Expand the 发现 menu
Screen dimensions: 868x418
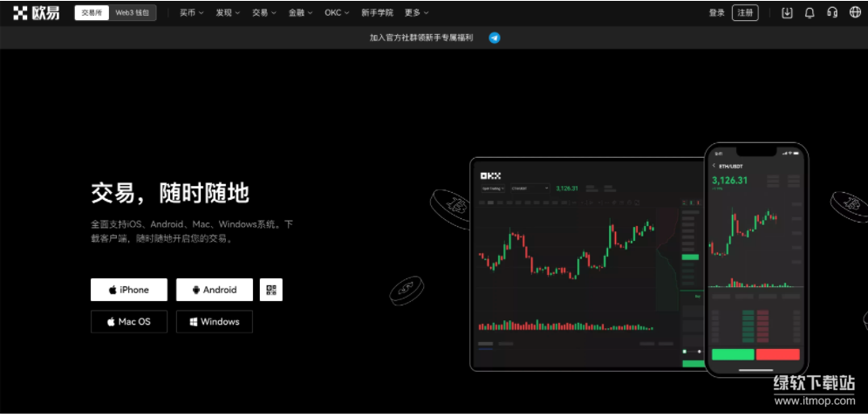pyautogui.click(x=228, y=13)
